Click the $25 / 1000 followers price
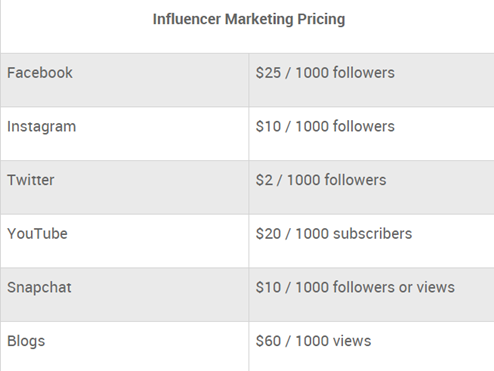The image size is (494, 371). pos(325,73)
